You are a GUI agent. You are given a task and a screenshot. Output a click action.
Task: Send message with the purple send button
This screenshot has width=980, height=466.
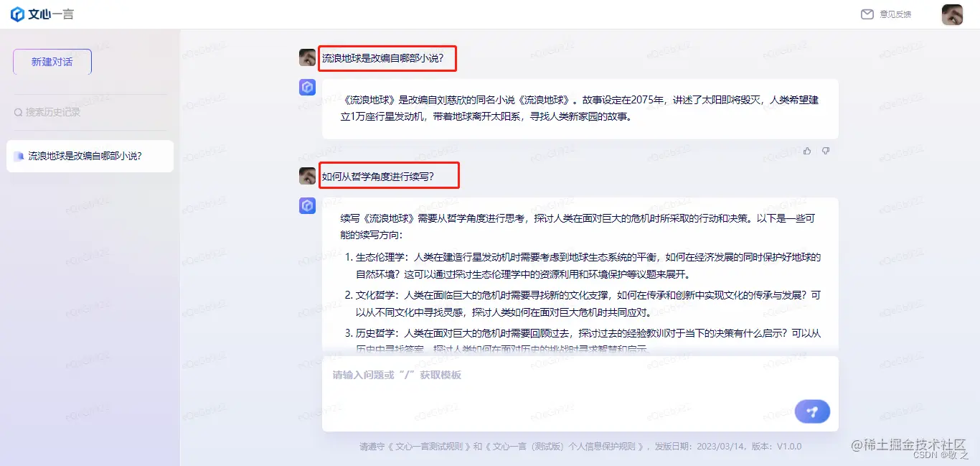(x=812, y=411)
